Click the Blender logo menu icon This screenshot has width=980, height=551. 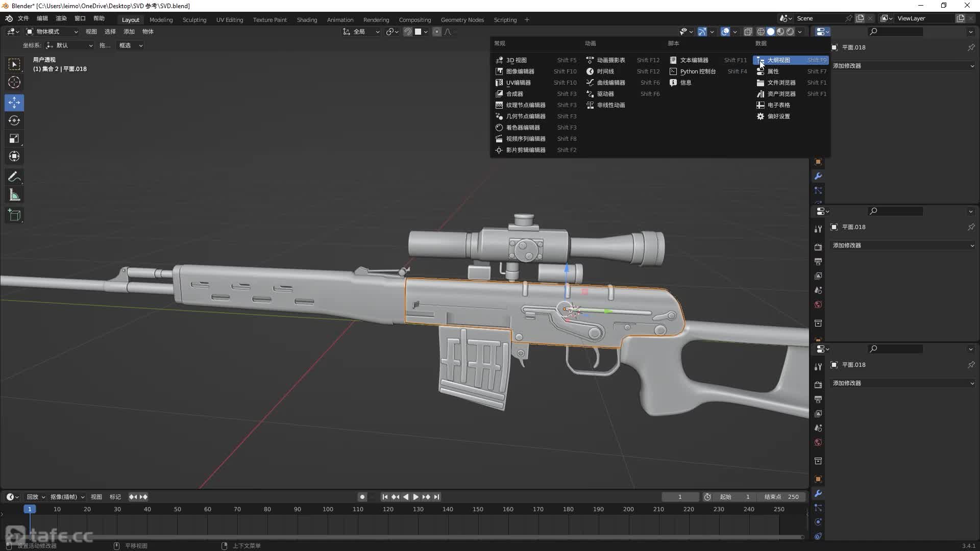coord(9,19)
